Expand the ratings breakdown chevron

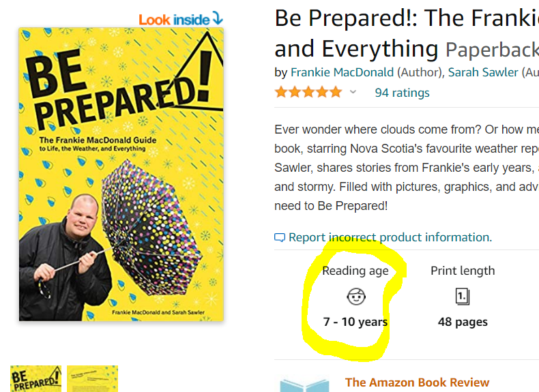click(353, 92)
